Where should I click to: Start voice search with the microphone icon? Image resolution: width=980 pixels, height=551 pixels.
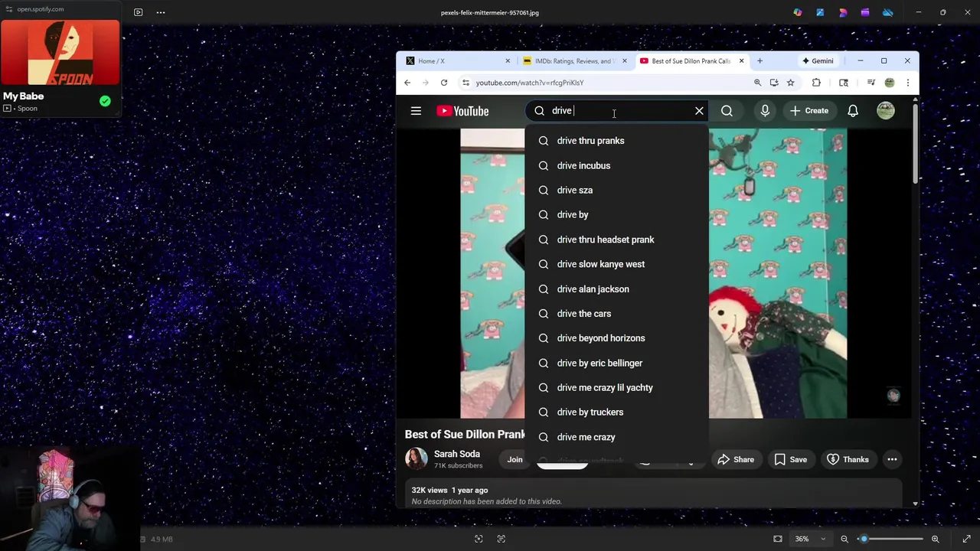[x=765, y=111]
